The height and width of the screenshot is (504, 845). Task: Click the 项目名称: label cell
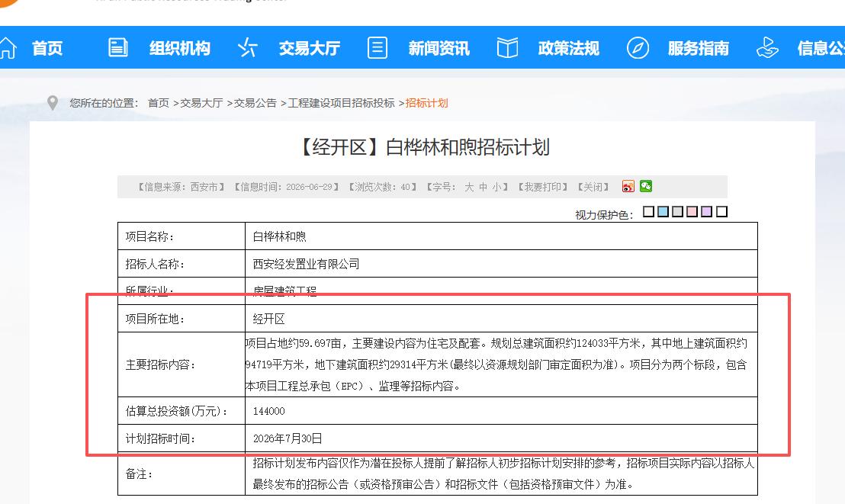click(182, 236)
